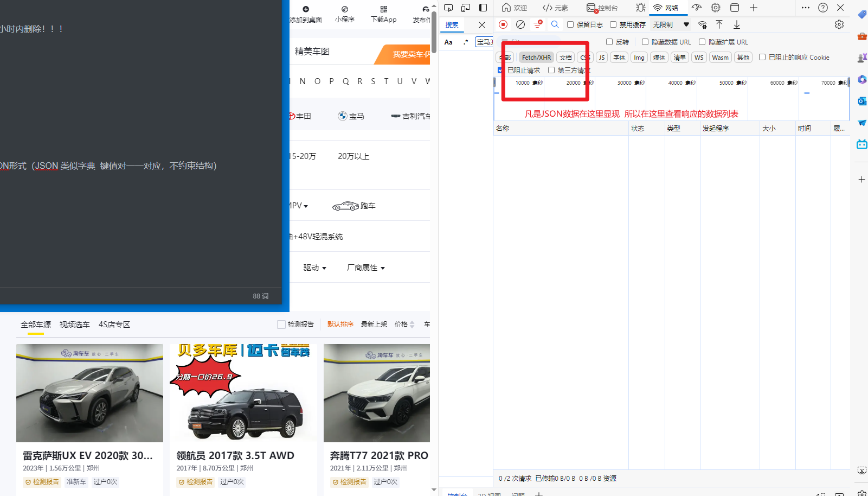Open 雷克萨斯UX EV car thumbnail
The height and width of the screenshot is (496, 868).
pyautogui.click(x=89, y=393)
